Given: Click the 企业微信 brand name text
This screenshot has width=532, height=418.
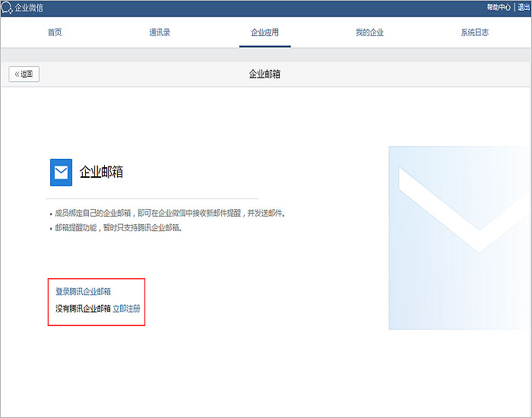Looking at the screenshot, I should pyautogui.click(x=29, y=8).
